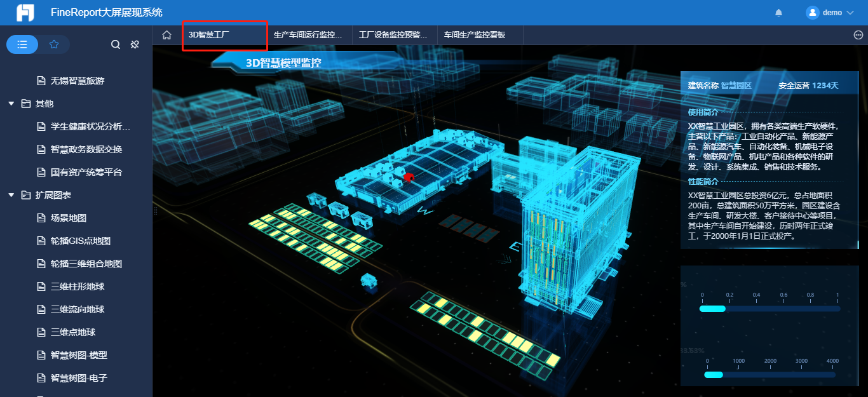Open the sidebar search

(x=115, y=44)
